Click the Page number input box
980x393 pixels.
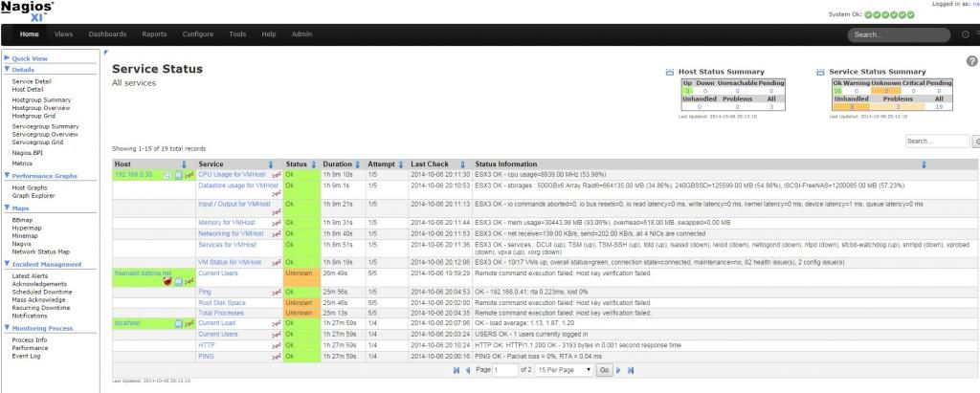point(504,369)
